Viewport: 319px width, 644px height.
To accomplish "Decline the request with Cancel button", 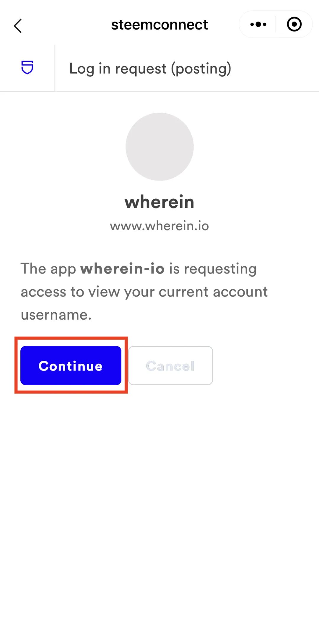I will (170, 365).
